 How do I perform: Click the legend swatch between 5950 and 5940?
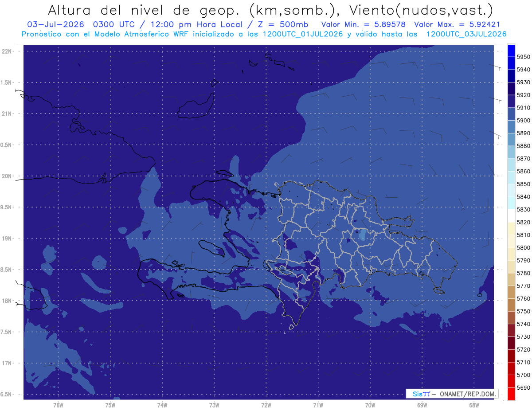coord(511,63)
